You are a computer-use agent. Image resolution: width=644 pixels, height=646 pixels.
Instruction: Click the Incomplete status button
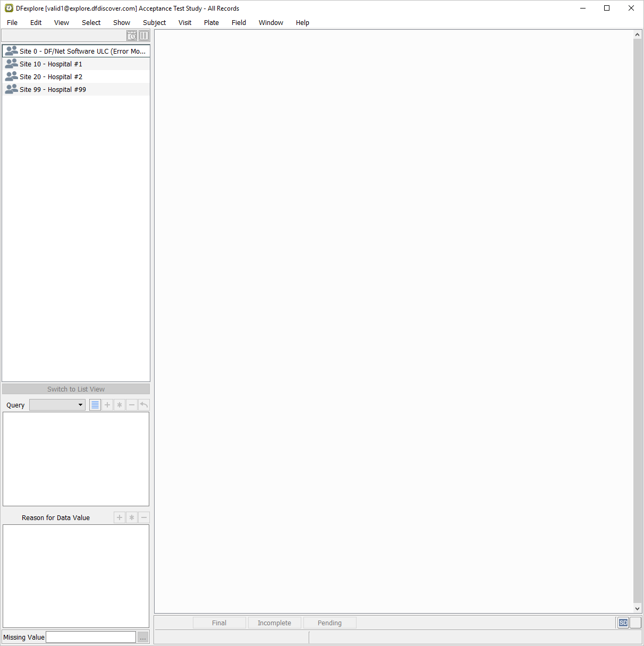(274, 623)
